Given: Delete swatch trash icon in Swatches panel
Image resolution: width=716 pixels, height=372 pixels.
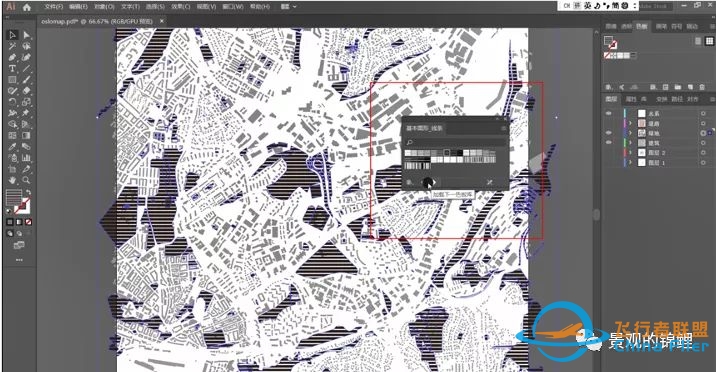Looking at the screenshot, I should point(702,87).
